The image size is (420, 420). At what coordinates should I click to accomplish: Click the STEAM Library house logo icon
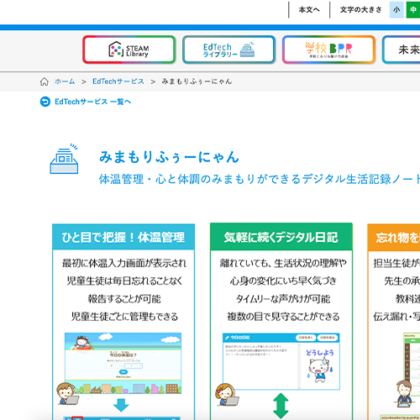click(x=116, y=49)
